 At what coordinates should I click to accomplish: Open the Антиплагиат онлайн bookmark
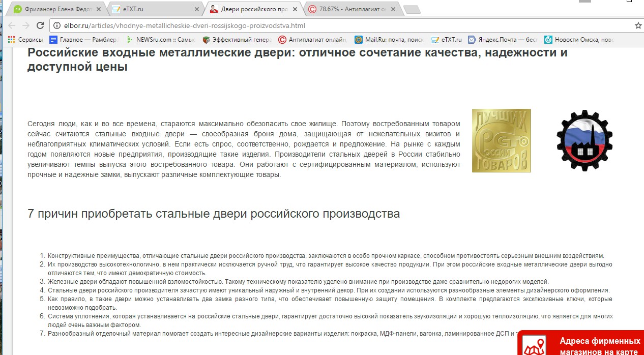313,40
